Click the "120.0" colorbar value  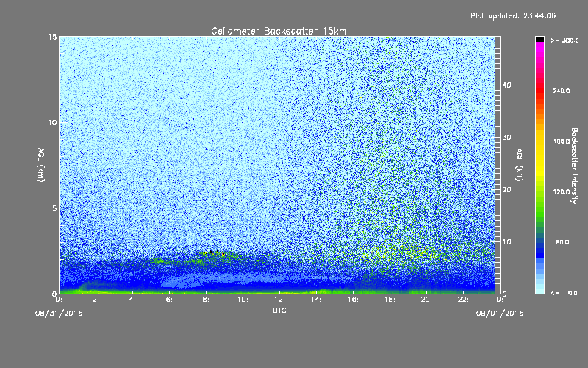pyautogui.click(x=562, y=192)
